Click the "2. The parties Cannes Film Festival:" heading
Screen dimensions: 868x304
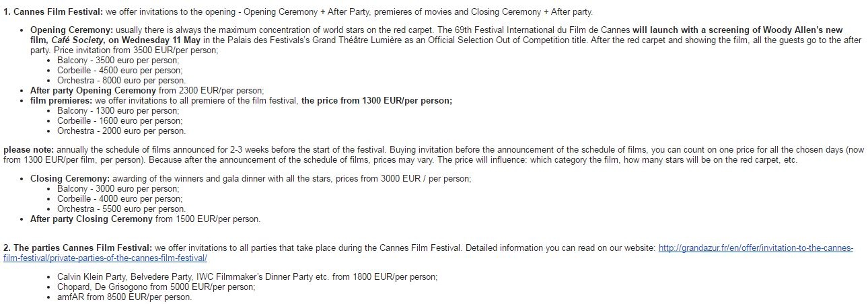click(x=78, y=248)
